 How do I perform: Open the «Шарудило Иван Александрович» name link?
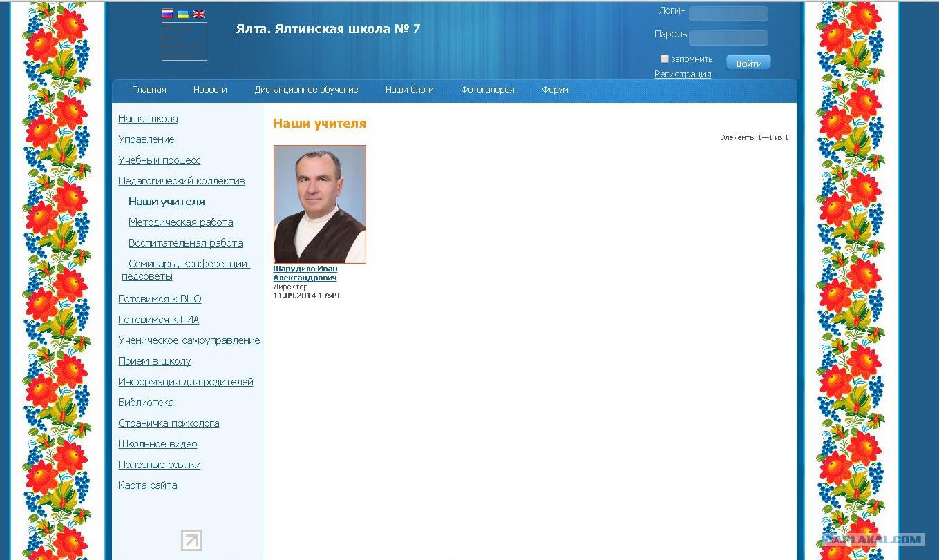click(305, 273)
